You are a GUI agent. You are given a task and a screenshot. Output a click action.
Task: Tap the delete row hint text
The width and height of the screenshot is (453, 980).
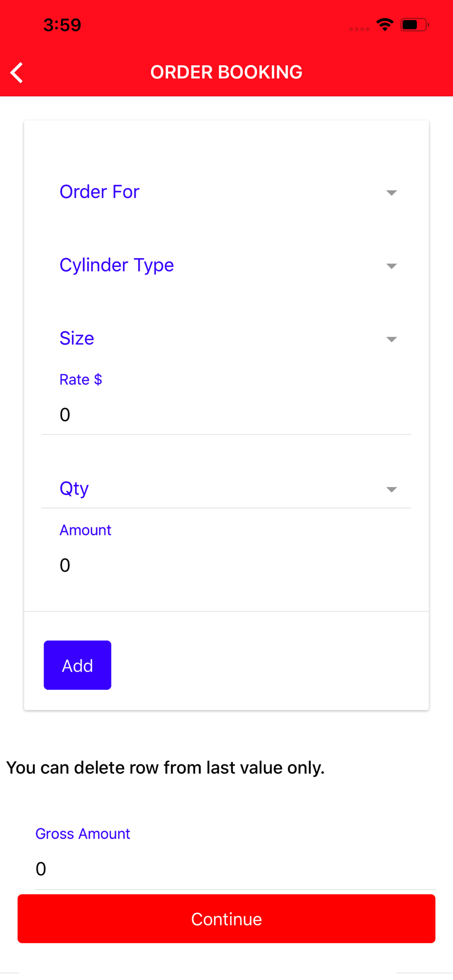coord(165,768)
